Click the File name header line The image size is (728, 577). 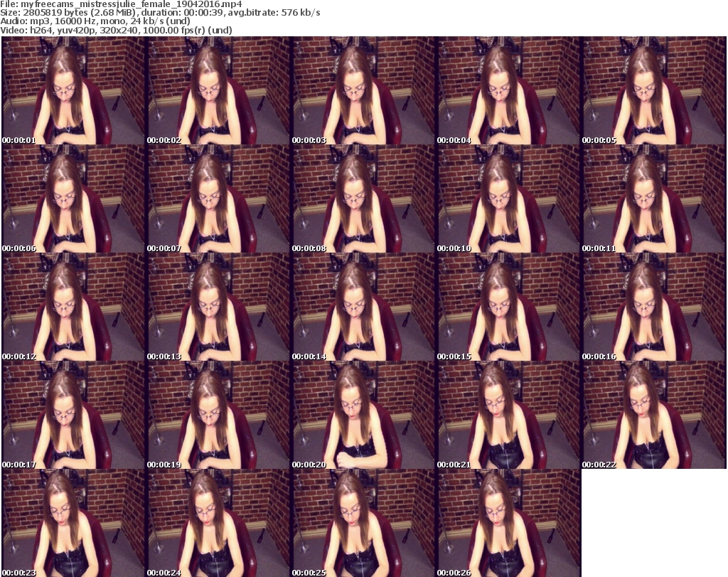pyautogui.click(x=121, y=4)
